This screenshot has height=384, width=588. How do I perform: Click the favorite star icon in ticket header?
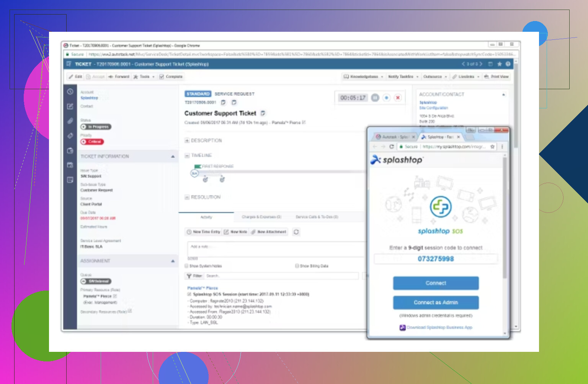(x=499, y=64)
